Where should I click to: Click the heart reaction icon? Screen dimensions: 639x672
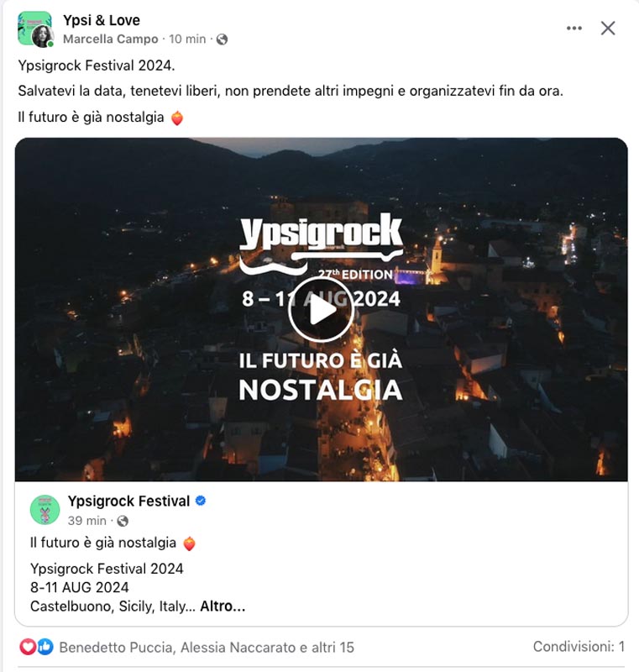coord(28,647)
